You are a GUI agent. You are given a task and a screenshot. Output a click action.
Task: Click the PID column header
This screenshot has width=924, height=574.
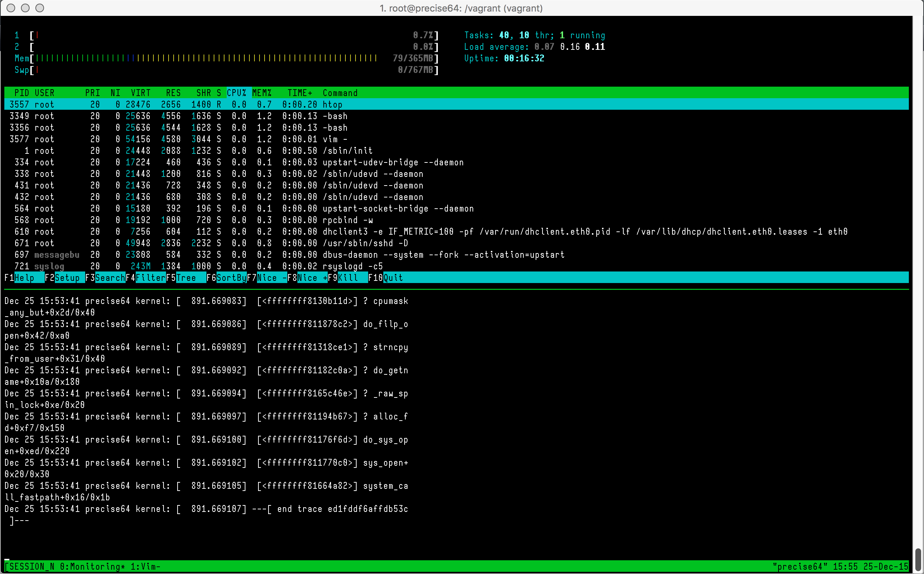[21, 93]
